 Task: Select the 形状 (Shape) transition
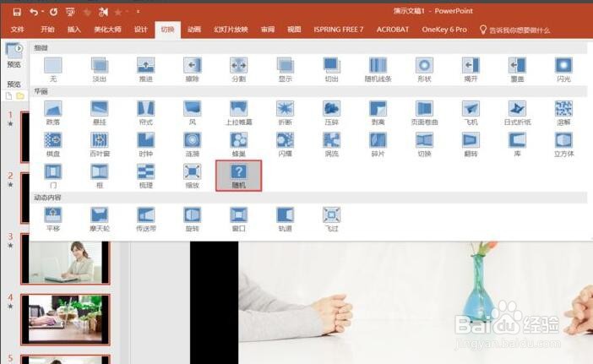click(424, 70)
